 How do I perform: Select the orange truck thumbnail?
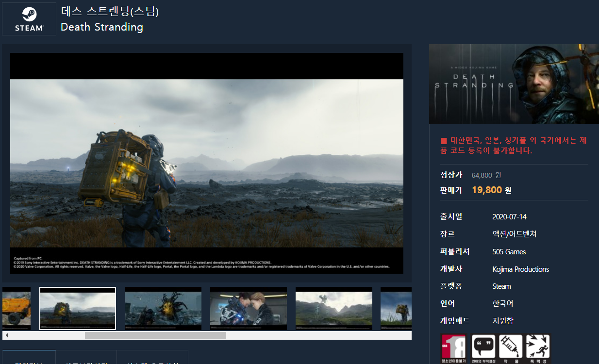click(17, 309)
